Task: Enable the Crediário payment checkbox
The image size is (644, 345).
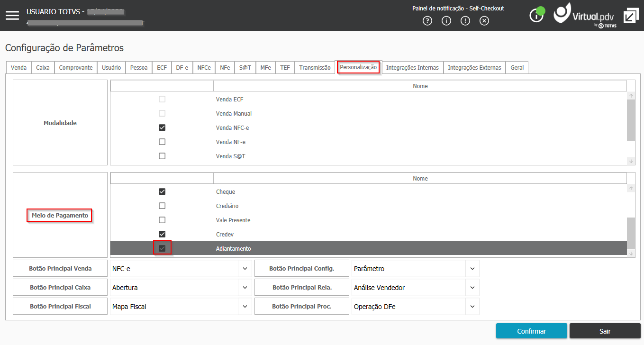Action: [x=162, y=206]
